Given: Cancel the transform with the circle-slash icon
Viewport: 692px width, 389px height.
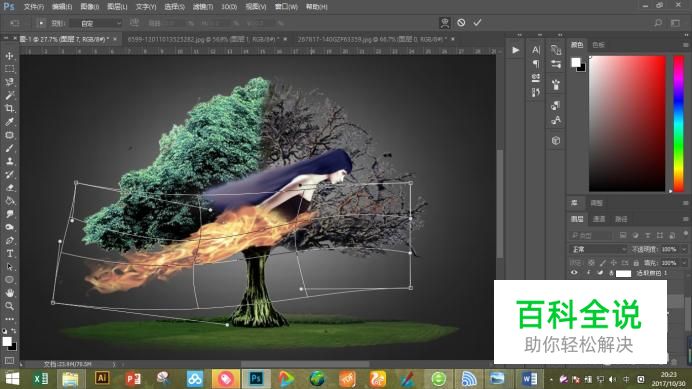Looking at the screenshot, I should tap(461, 23).
